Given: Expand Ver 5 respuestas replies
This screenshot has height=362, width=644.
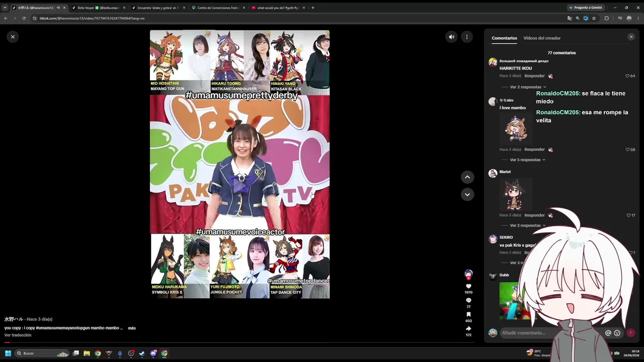Looking at the screenshot, I should 528,160.
